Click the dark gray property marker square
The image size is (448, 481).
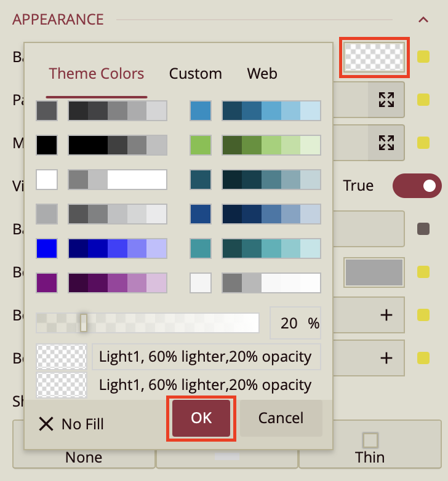pos(423,229)
